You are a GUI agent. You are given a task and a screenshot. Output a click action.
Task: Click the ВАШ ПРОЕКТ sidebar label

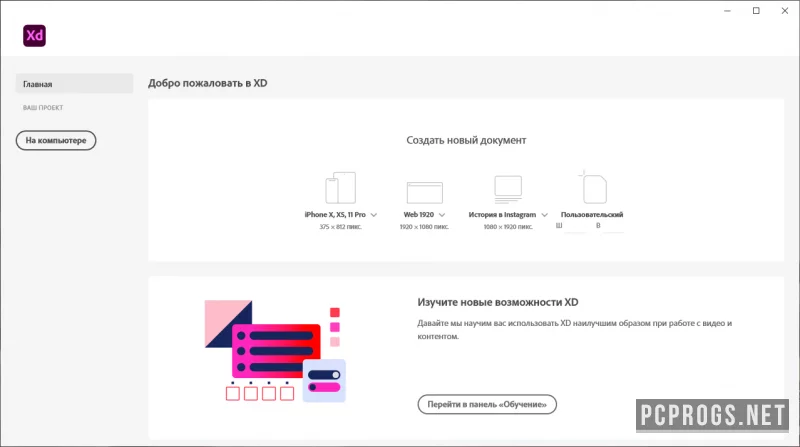coord(43,108)
